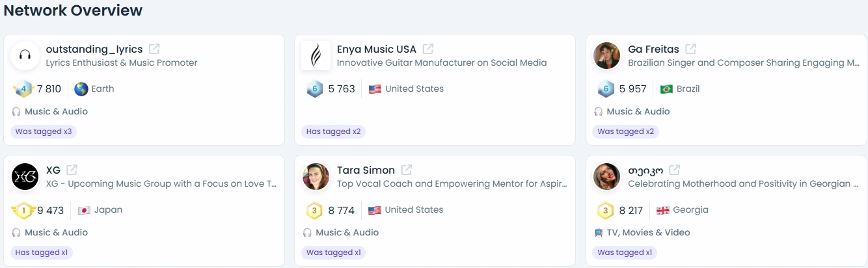The height and width of the screenshot is (268, 868).
Task: Select the 'Has tagged x1' chip on XG card
Action: pos(42,252)
